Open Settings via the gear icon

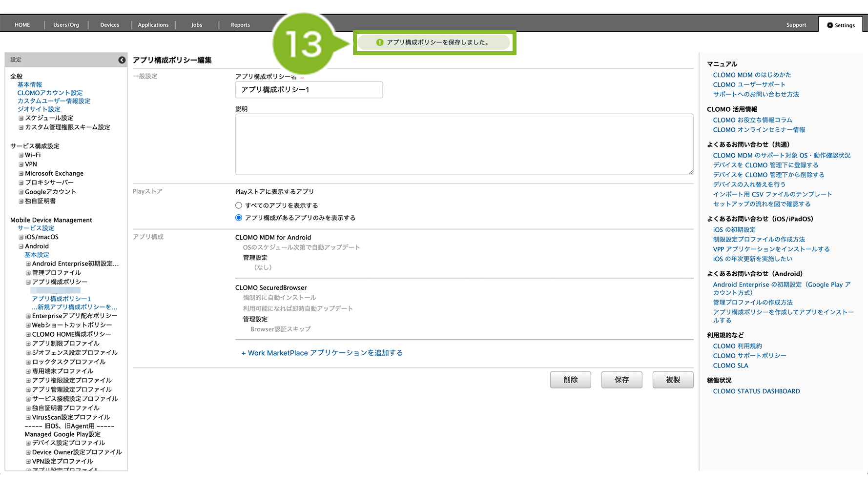pyautogui.click(x=829, y=25)
